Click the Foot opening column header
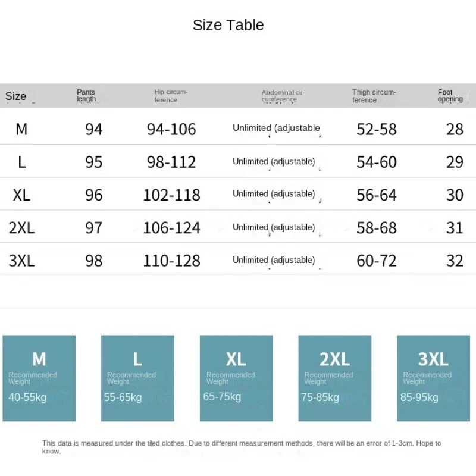The height and width of the screenshot is (476, 476). tap(450, 96)
